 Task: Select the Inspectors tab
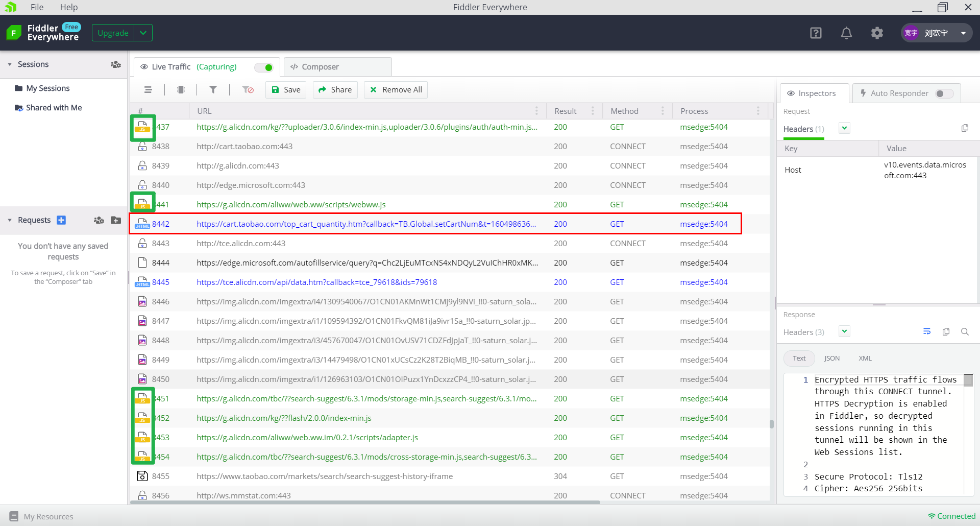814,93
